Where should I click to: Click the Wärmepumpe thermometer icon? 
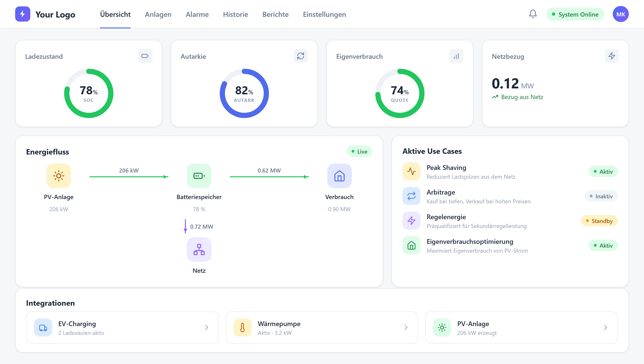[242, 328]
